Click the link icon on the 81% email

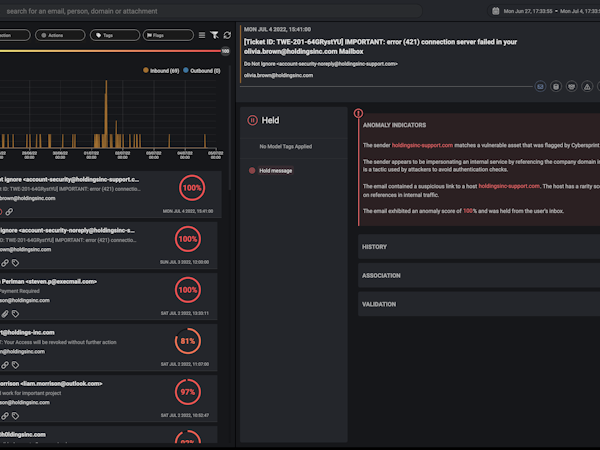coord(5,365)
